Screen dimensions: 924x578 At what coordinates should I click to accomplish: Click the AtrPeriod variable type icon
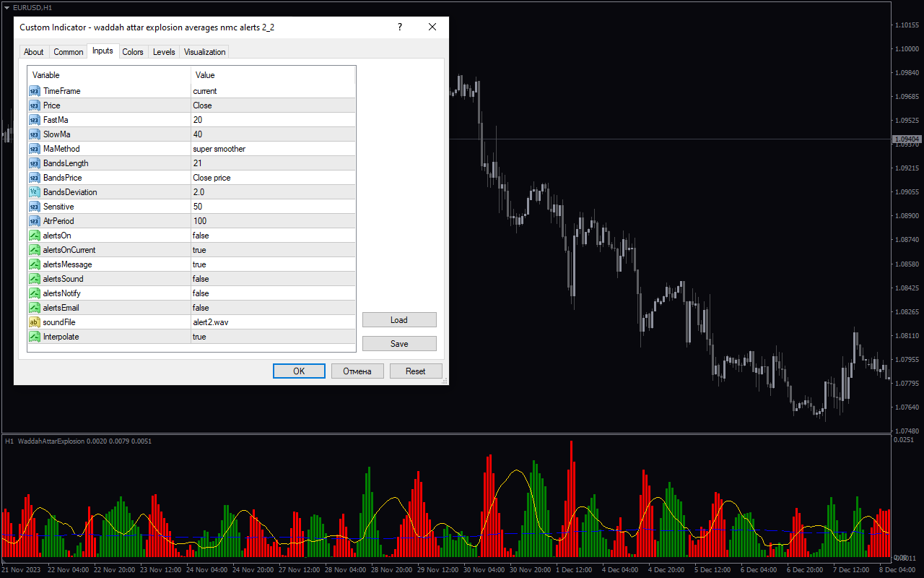point(35,221)
